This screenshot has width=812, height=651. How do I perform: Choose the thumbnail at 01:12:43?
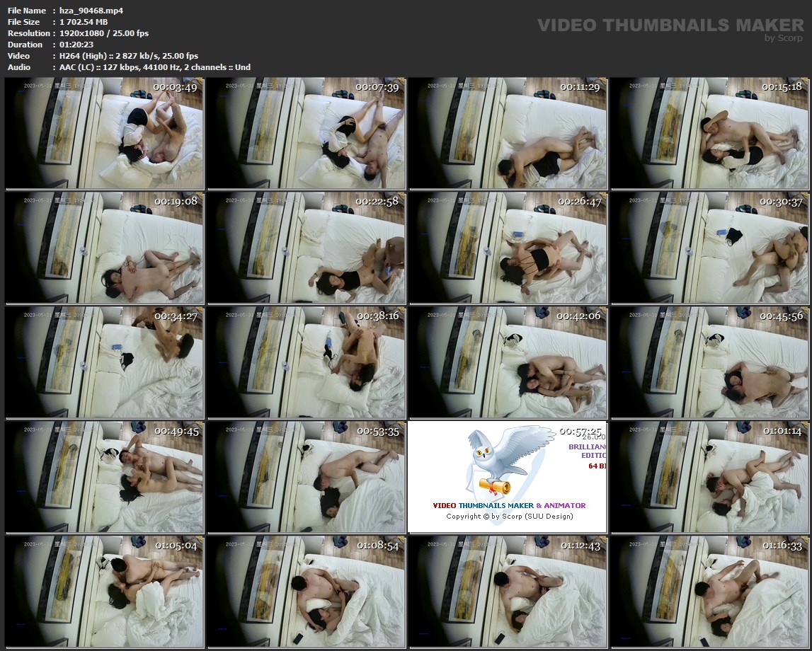508,592
